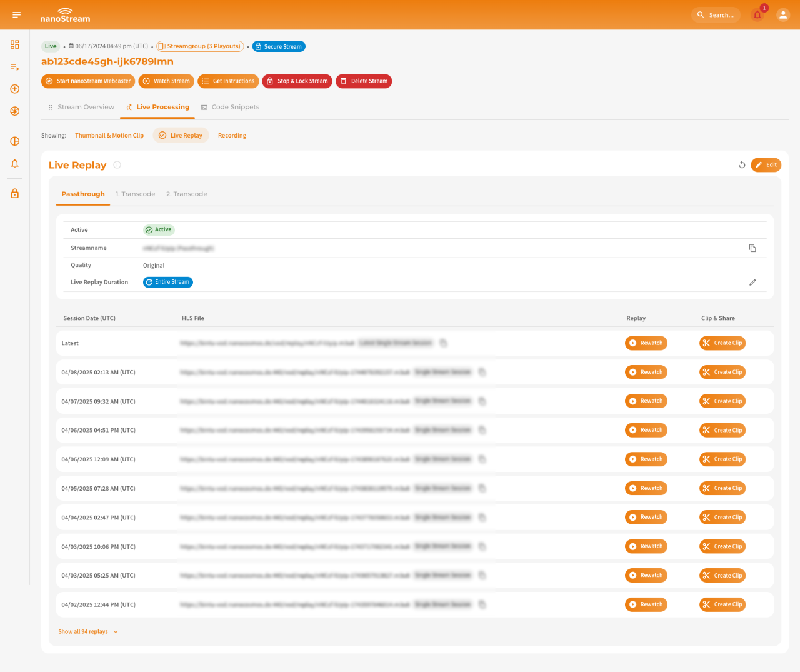
Task: Click the Live Replay info icon
Action: pos(117,165)
